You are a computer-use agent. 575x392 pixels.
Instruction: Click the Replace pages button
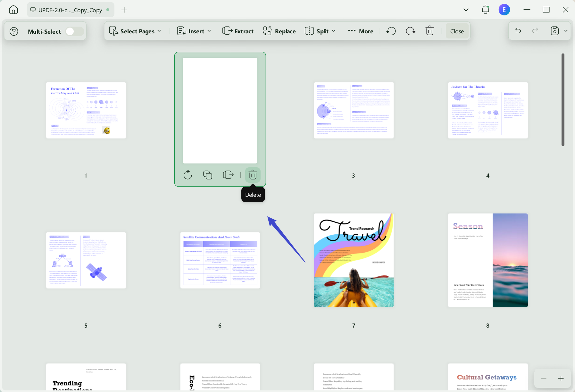[279, 31]
